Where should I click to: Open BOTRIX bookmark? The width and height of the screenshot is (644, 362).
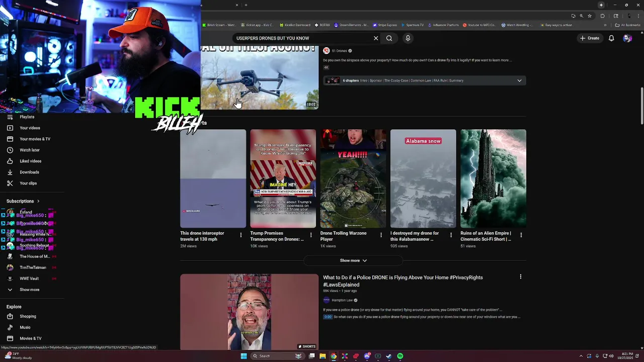pyautogui.click(x=323, y=25)
